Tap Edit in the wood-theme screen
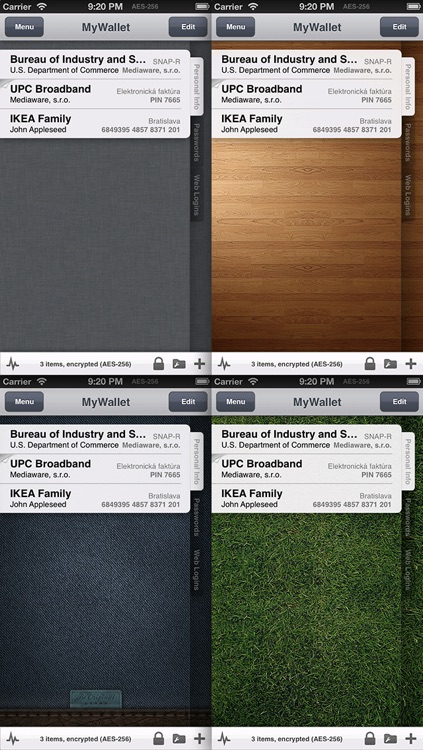 (400, 27)
